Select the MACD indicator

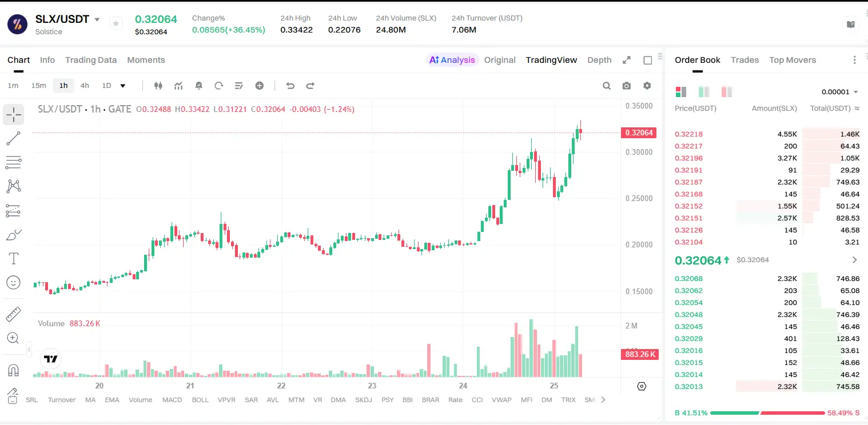pyautogui.click(x=172, y=400)
